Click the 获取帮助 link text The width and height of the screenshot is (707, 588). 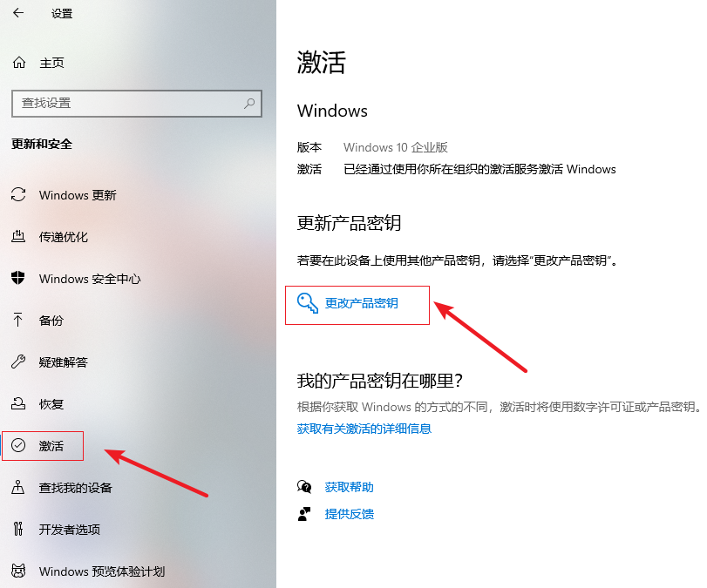click(349, 487)
